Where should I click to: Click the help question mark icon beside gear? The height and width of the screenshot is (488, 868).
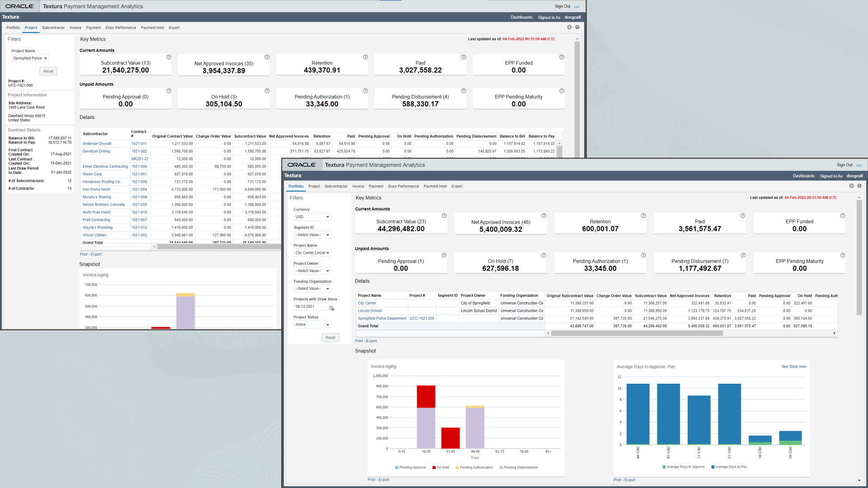[859, 186]
